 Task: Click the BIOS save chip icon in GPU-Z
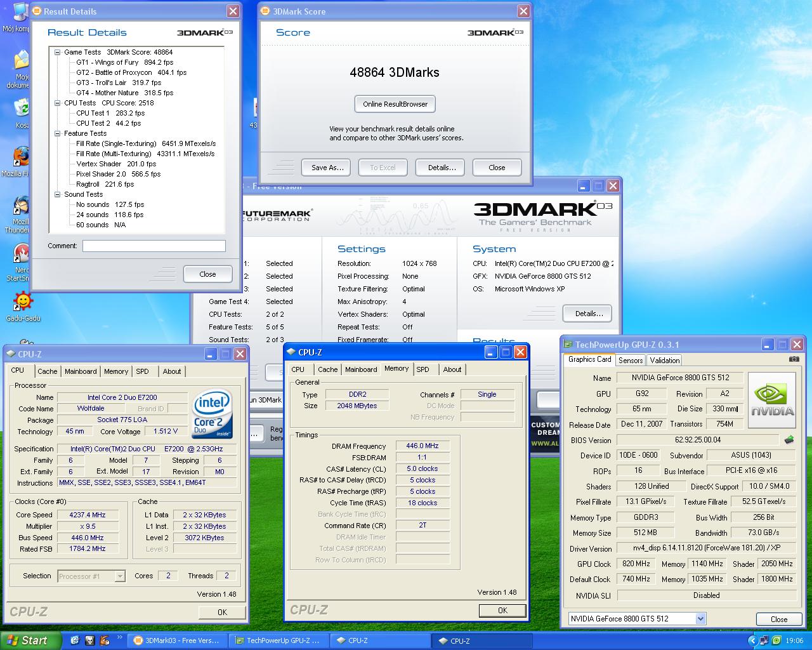pos(789,439)
